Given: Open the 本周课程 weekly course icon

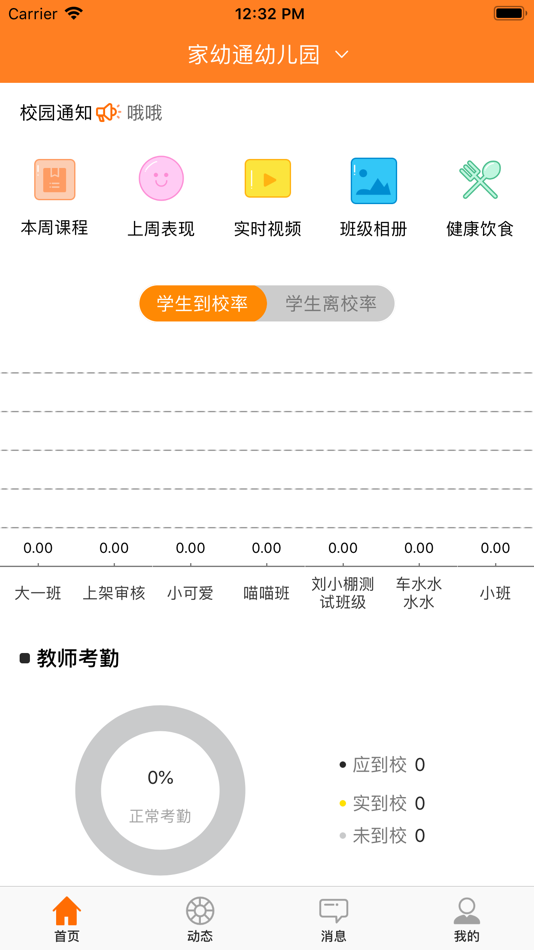Looking at the screenshot, I should coord(55,179).
